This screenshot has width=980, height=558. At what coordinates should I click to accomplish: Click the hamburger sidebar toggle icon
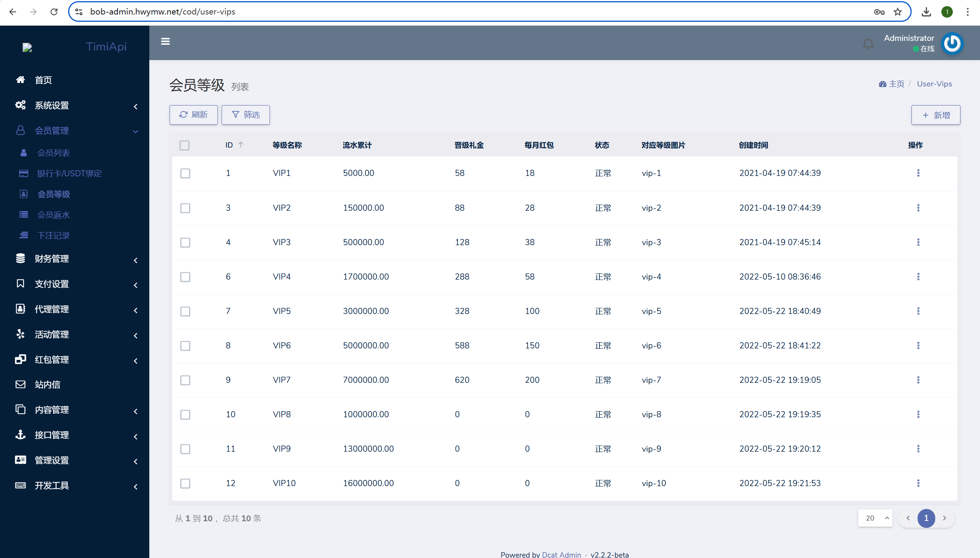point(165,41)
